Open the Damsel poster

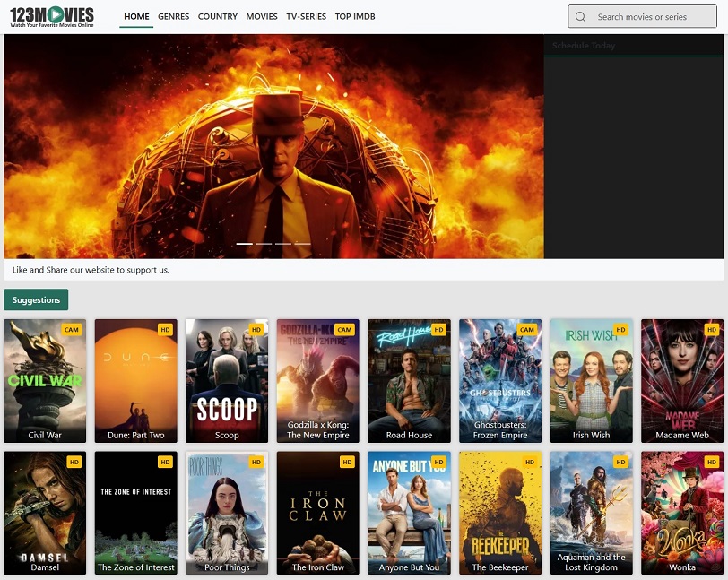point(45,513)
